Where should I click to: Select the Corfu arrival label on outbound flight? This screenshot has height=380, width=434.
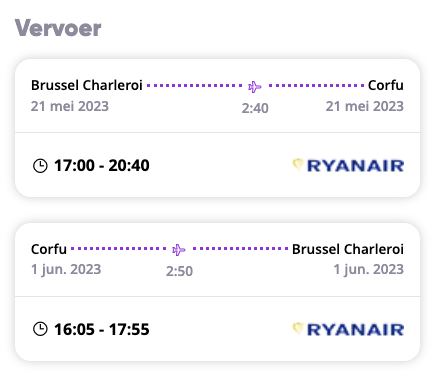(386, 85)
